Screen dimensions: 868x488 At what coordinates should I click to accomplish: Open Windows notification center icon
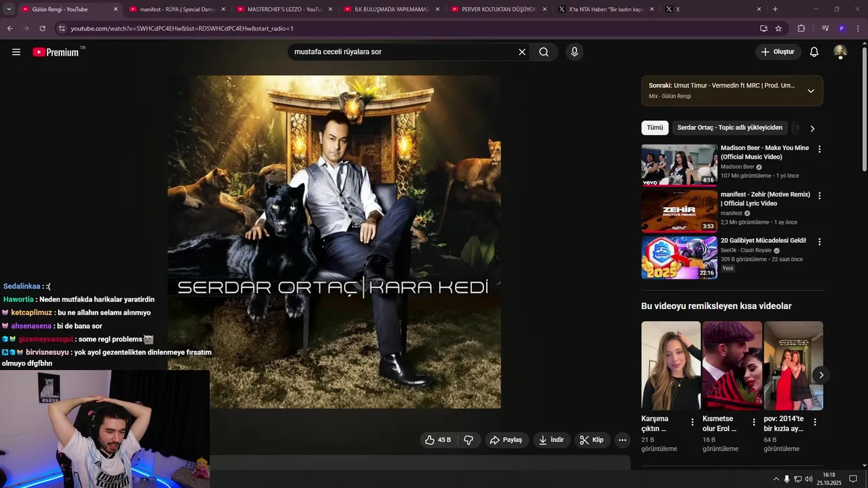coord(853,479)
